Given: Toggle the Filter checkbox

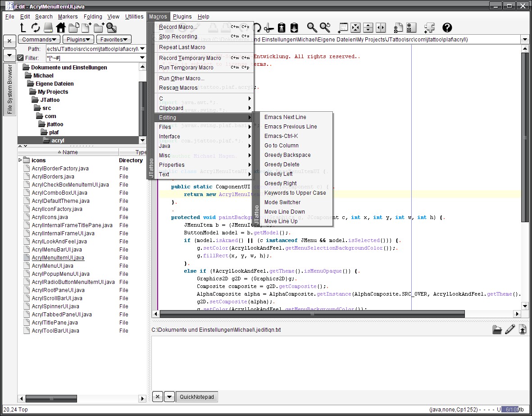Looking at the screenshot, I should [x=20, y=58].
